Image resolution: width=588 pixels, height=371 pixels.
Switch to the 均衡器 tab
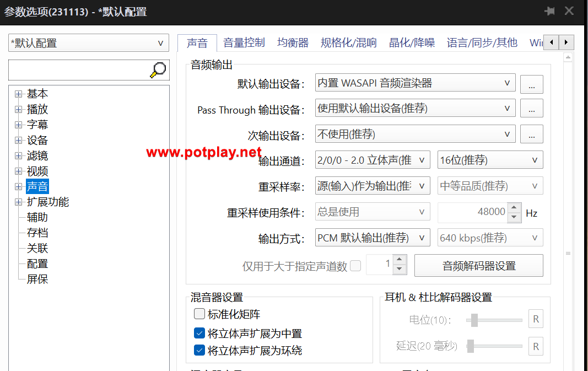(293, 43)
